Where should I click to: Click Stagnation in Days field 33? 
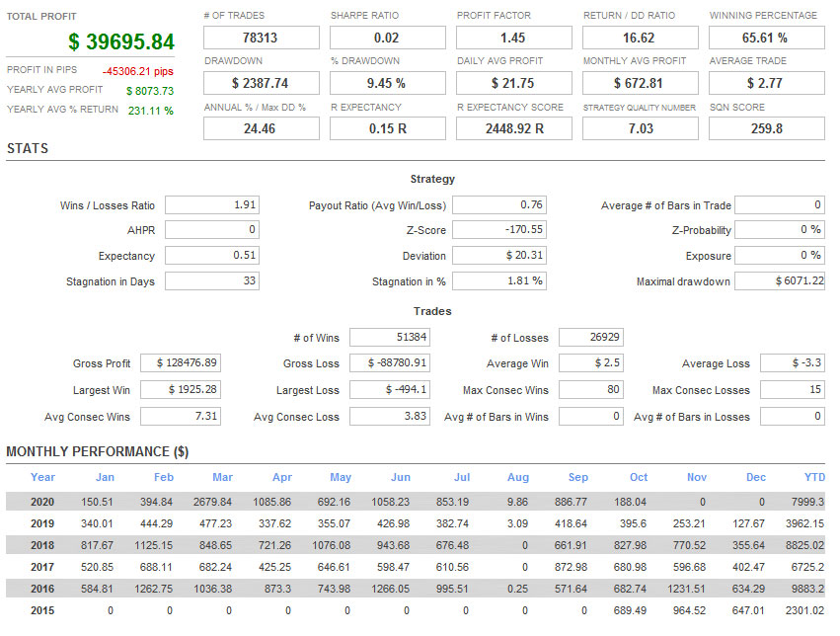(x=212, y=280)
